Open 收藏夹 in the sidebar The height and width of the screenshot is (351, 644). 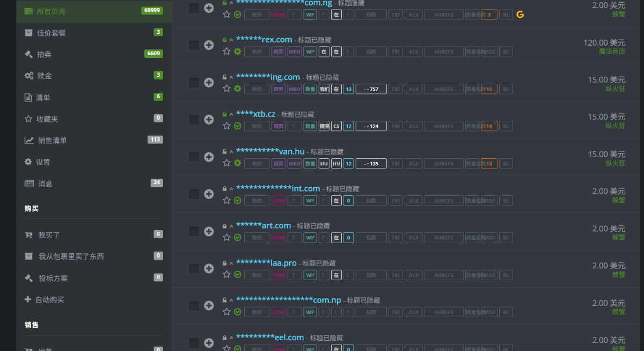[47, 119]
